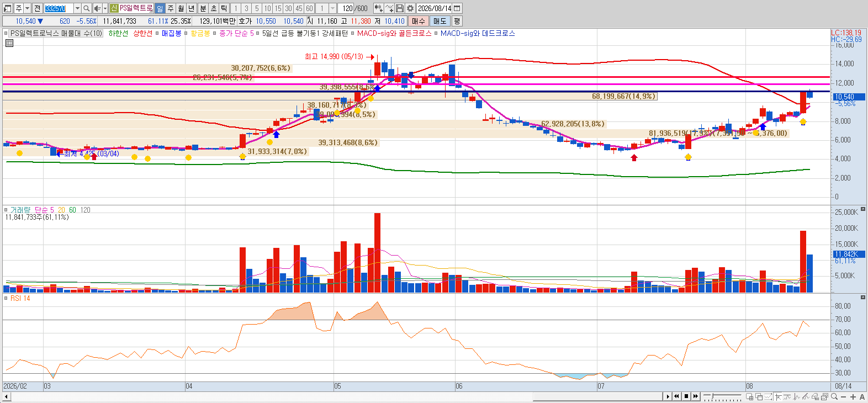Click the 평 button
This screenshot has width=868, height=403.
tap(457, 21)
